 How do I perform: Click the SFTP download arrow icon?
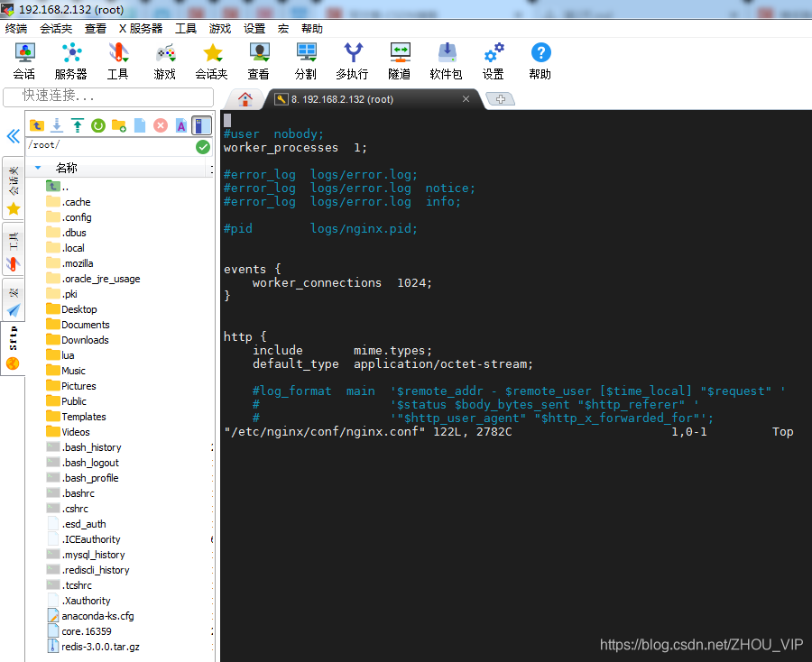pos(57,125)
